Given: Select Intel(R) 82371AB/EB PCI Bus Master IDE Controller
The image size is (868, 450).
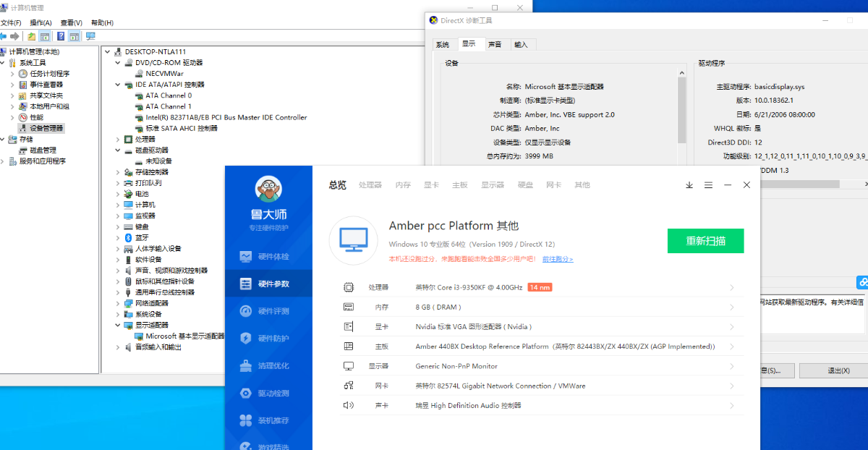Looking at the screenshot, I should click(226, 117).
